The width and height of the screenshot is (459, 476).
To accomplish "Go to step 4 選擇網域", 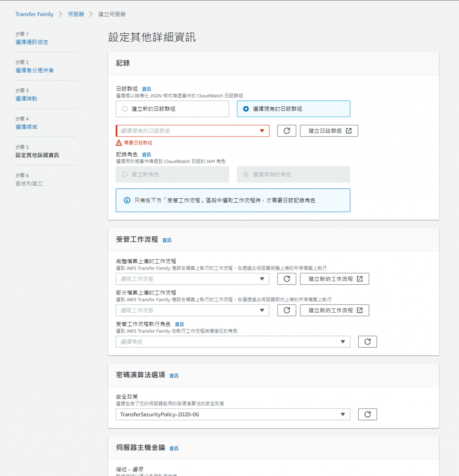I will [x=26, y=127].
